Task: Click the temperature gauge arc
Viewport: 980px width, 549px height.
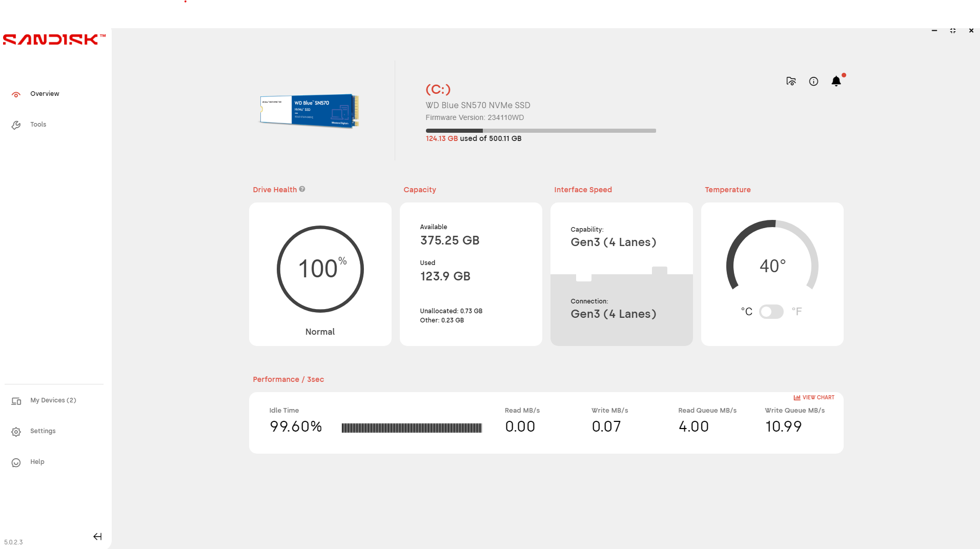Action: [x=772, y=255]
